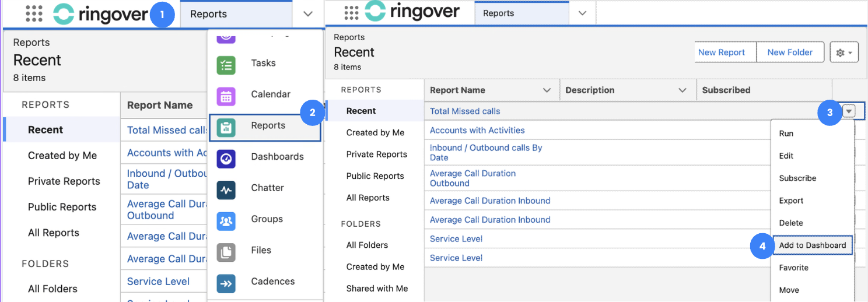The width and height of the screenshot is (868, 302).
Task: Choose Subscribe in the row action menu
Action: pyautogui.click(x=797, y=178)
